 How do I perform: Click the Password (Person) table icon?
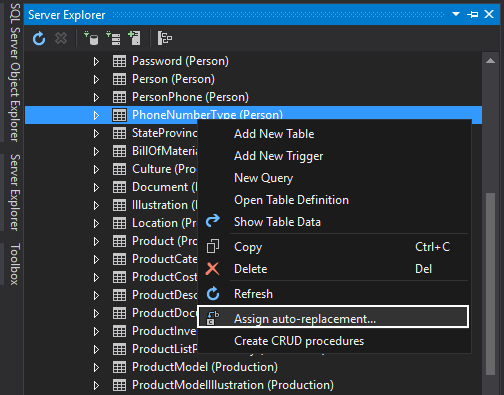(x=119, y=61)
